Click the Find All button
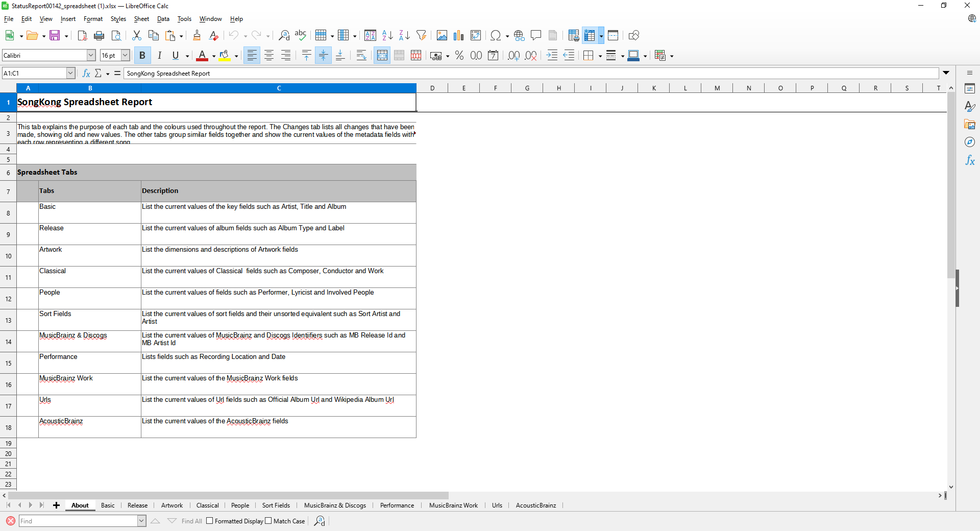This screenshot has height=531, width=980. pyautogui.click(x=192, y=521)
